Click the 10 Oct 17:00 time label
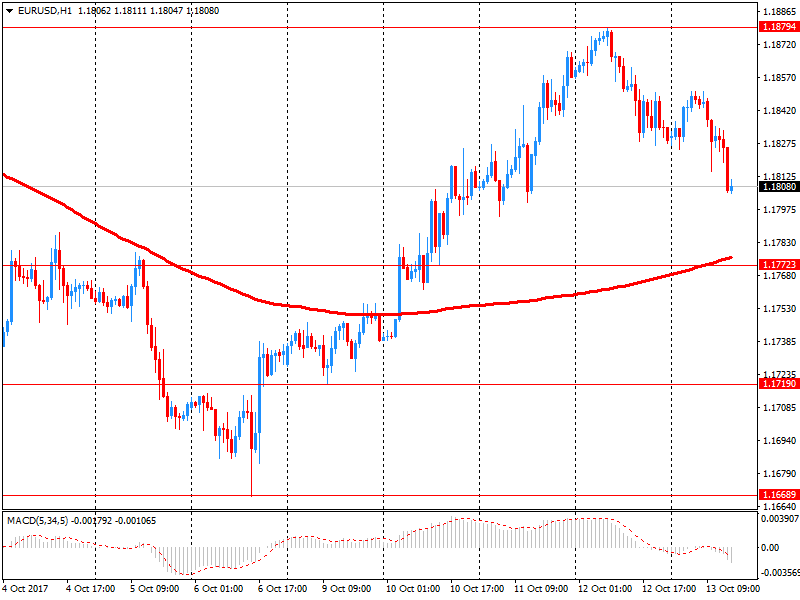The width and height of the screenshot is (800, 600). coord(477,589)
